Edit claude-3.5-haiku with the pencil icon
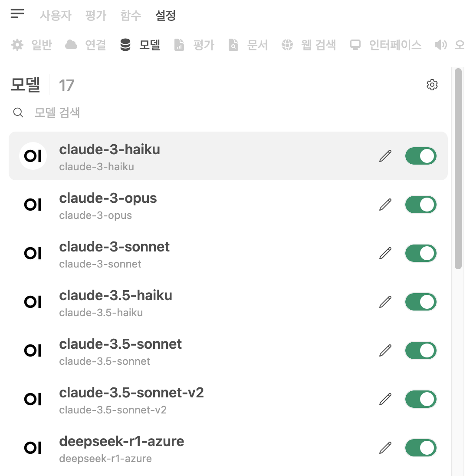The width and height of the screenshot is (473, 476). (x=385, y=302)
